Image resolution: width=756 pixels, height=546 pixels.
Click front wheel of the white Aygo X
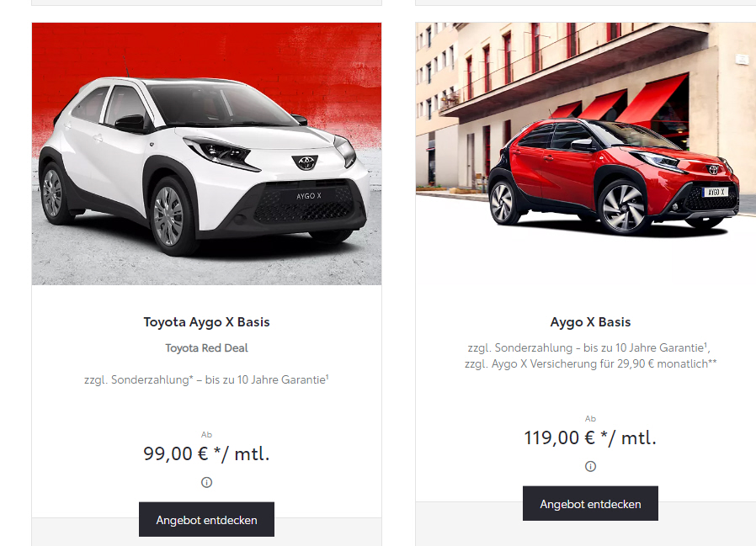tap(169, 216)
